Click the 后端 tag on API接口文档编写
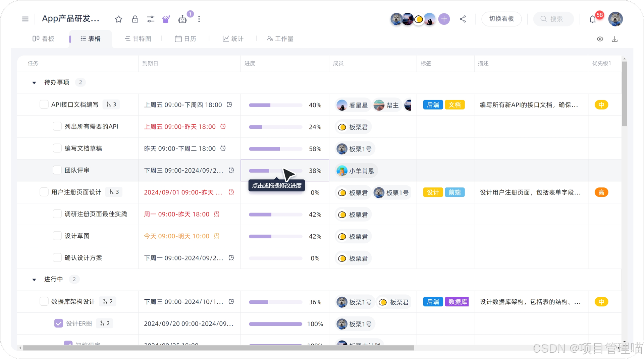The image size is (644, 359). 433,105
